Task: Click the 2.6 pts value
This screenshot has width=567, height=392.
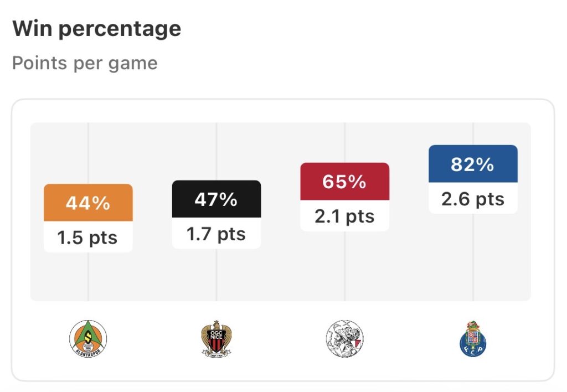Action: (473, 199)
